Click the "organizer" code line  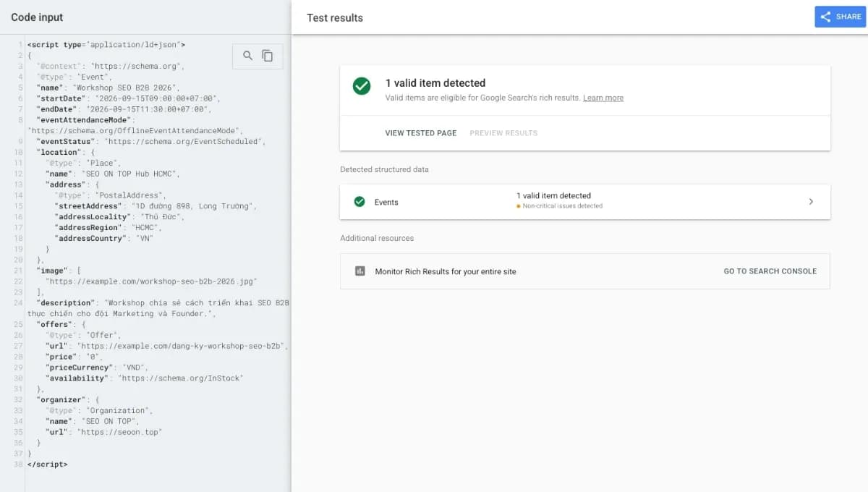click(68, 399)
